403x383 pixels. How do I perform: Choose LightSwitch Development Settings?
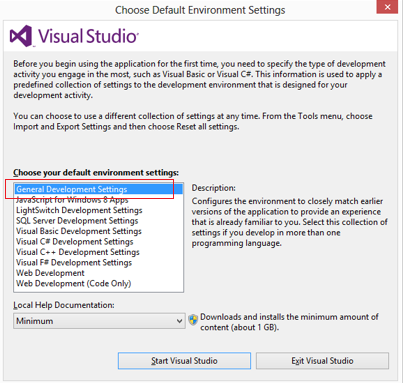point(99,210)
